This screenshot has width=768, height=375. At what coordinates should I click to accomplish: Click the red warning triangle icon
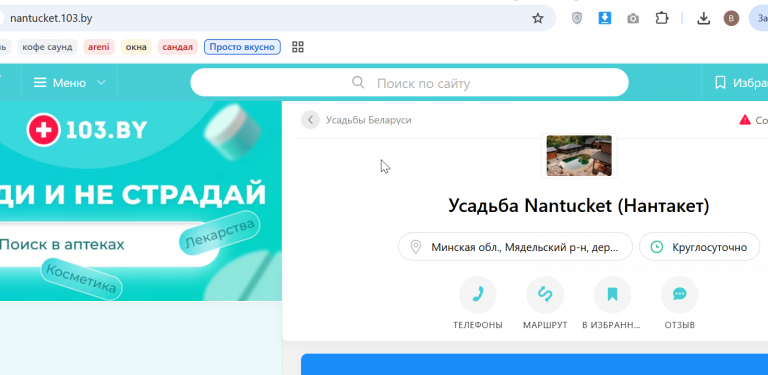point(744,120)
